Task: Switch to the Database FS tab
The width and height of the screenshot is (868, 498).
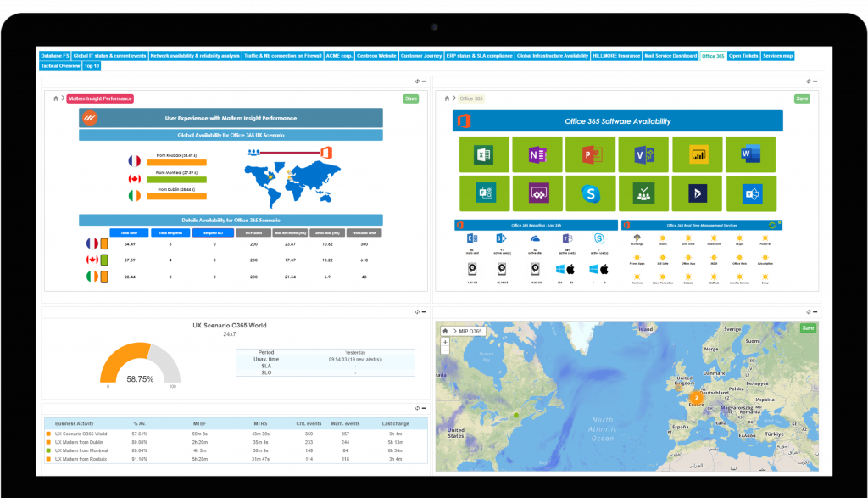Action: [x=55, y=56]
